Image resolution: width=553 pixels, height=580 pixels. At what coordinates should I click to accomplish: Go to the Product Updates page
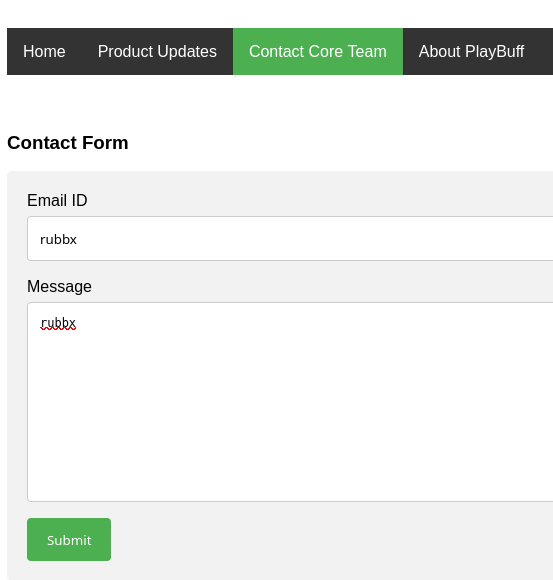tap(157, 51)
